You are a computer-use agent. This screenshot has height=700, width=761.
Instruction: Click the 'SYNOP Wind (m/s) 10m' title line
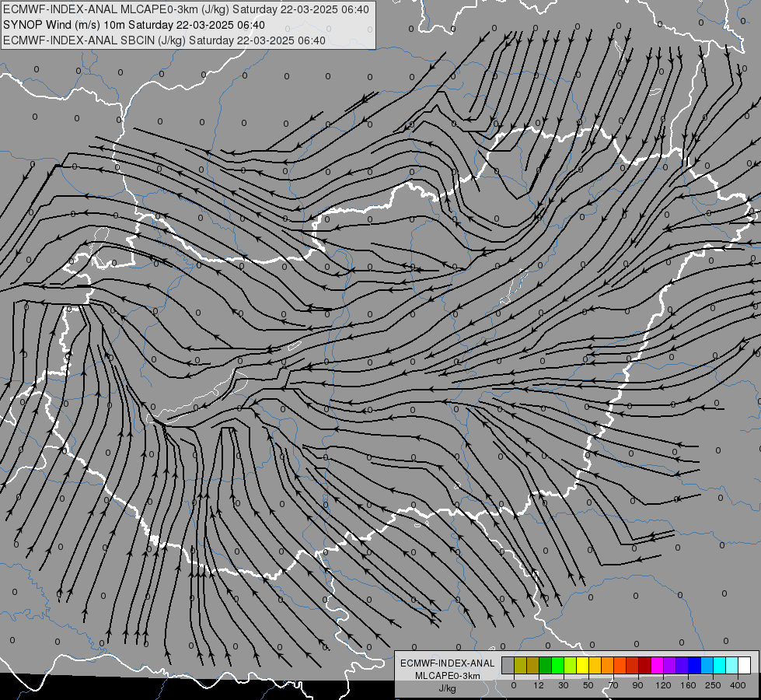[134, 25]
